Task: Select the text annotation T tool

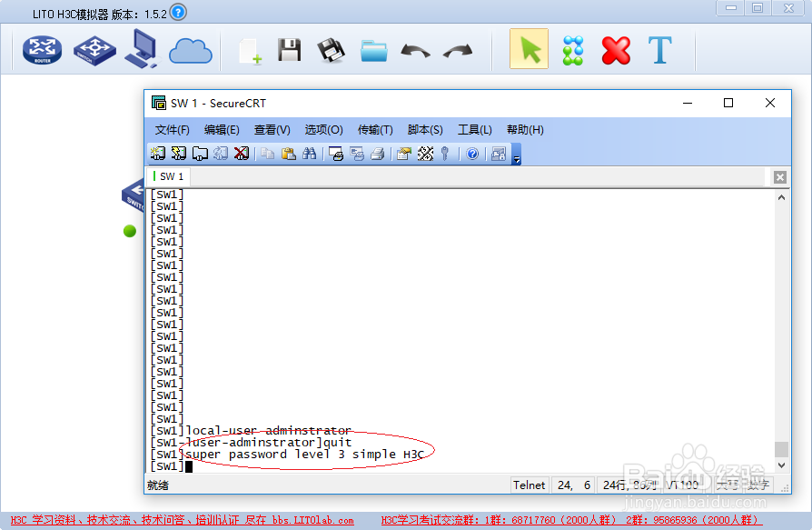Action: [659, 50]
